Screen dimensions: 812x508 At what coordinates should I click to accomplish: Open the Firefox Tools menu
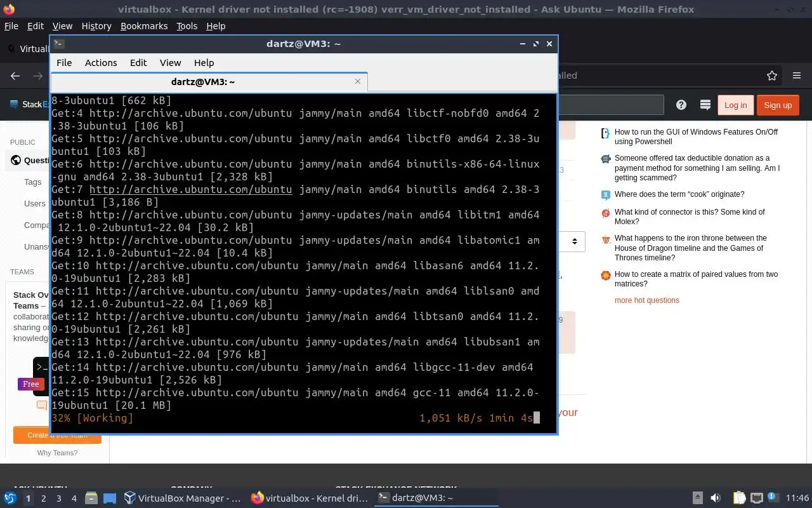(x=187, y=26)
